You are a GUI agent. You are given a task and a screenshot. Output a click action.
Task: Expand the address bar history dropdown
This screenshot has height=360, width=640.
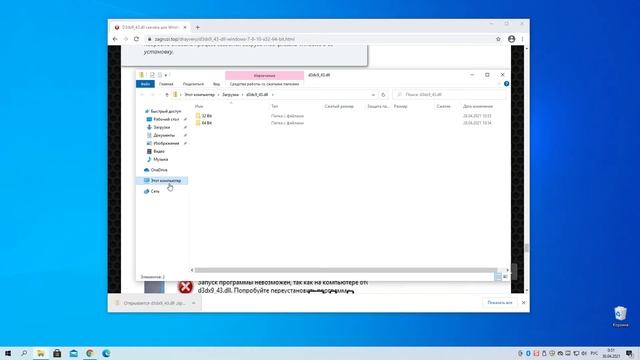point(373,95)
